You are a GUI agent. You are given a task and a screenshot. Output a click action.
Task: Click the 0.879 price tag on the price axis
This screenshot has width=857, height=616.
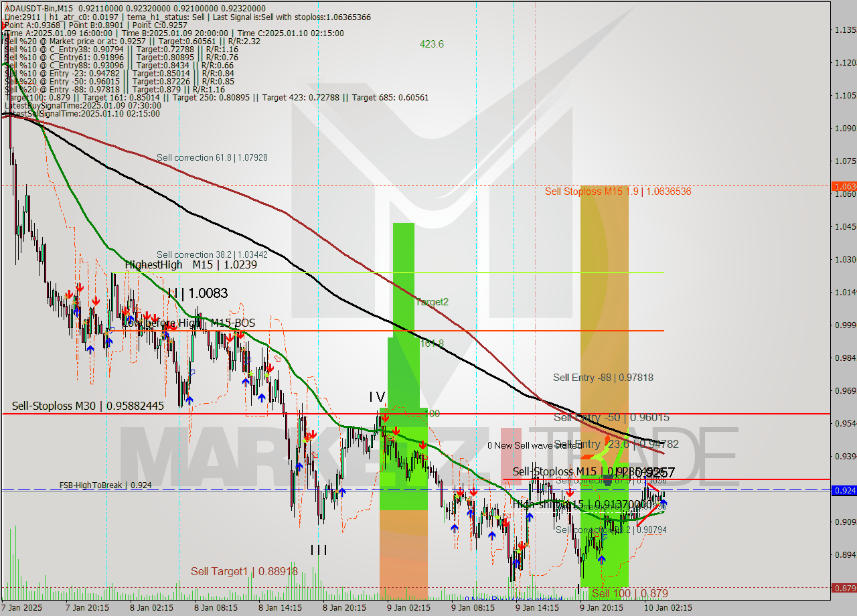[x=843, y=587]
